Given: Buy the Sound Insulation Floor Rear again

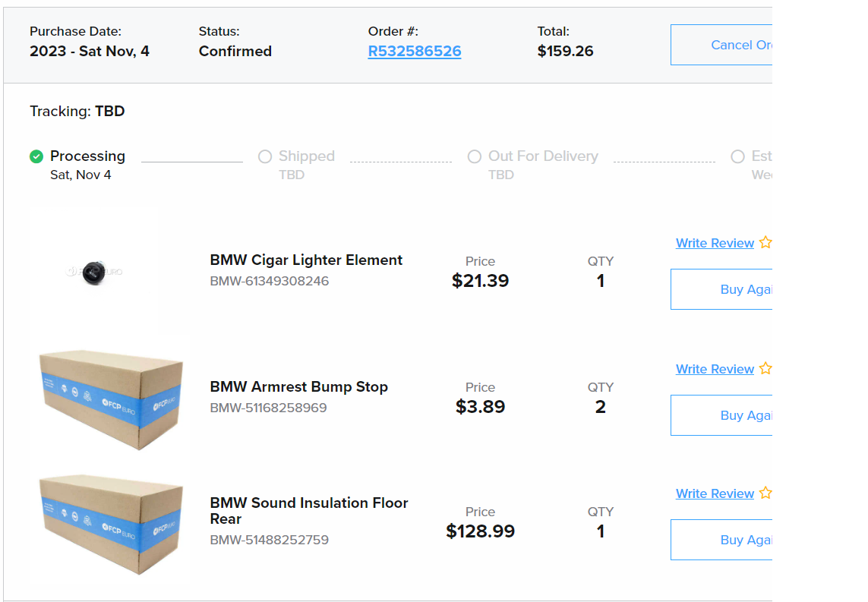Looking at the screenshot, I should tap(721, 540).
